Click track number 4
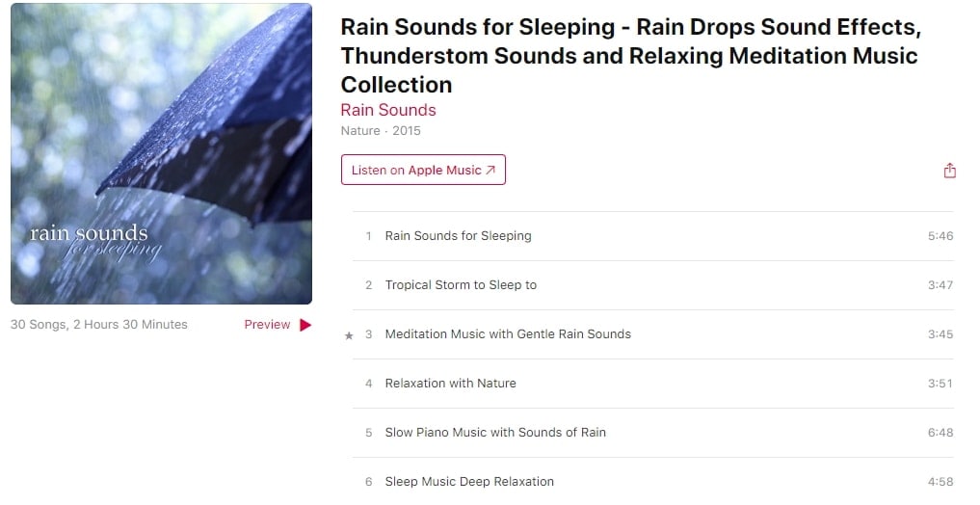 368,384
